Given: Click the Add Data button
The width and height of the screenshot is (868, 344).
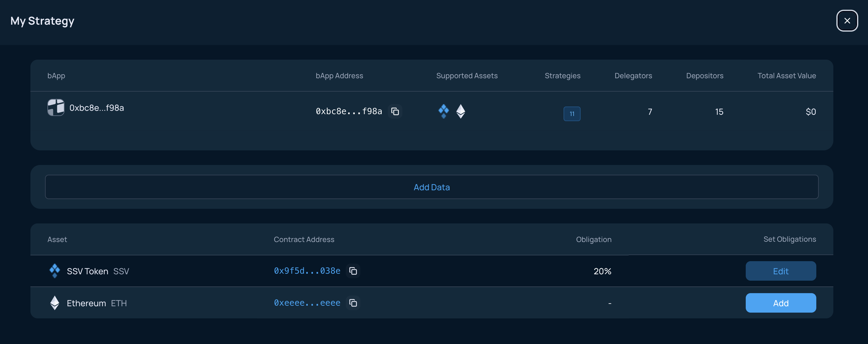Looking at the screenshot, I should 432,187.
